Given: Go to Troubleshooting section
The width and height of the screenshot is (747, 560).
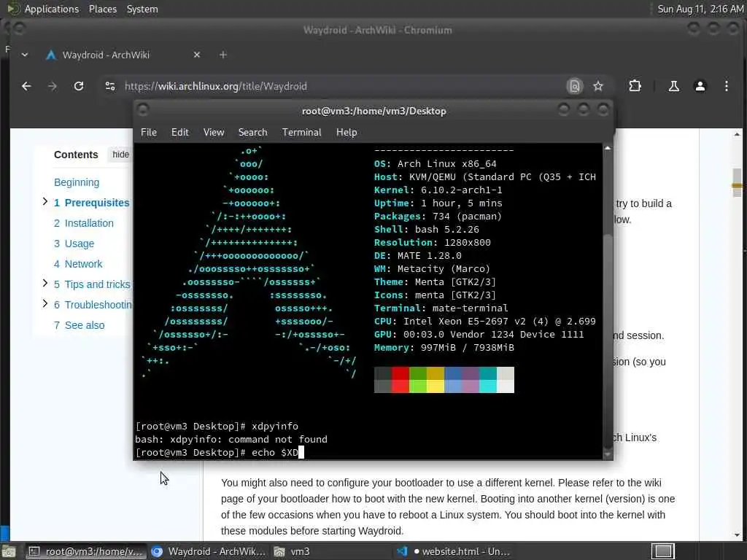Looking at the screenshot, I should click(93, 305).
